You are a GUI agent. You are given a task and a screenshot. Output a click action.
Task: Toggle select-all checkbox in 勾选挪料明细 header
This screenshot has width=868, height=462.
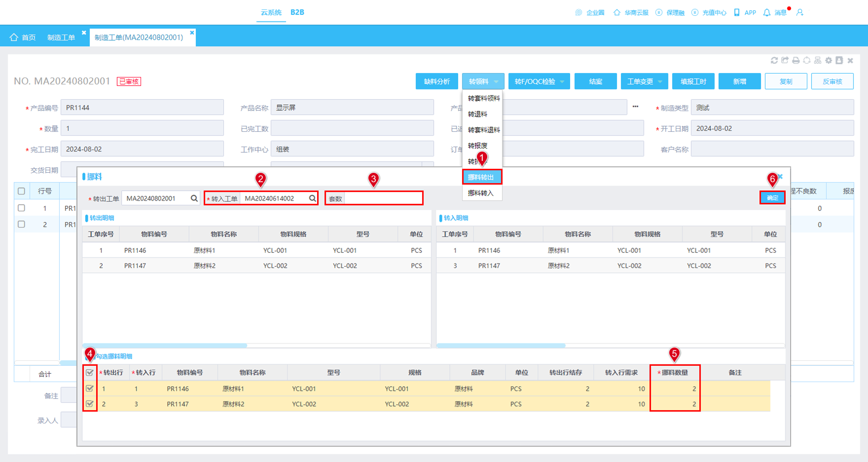click(x=90, y=373)
